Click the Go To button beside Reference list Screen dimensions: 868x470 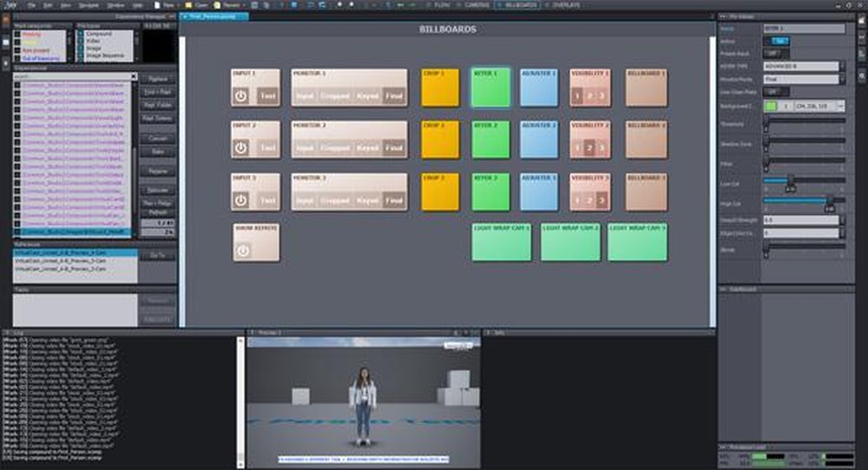(157, 255)
